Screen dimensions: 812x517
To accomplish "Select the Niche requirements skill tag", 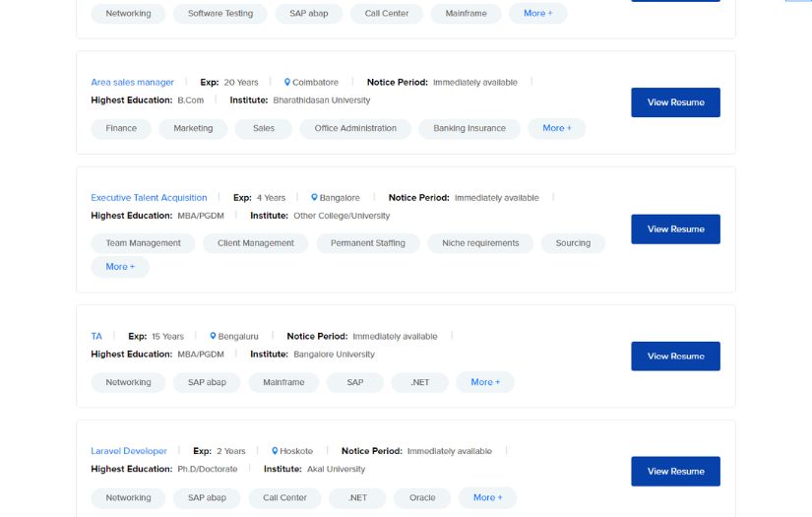I will pyautogui.click(x=480, y=243).
